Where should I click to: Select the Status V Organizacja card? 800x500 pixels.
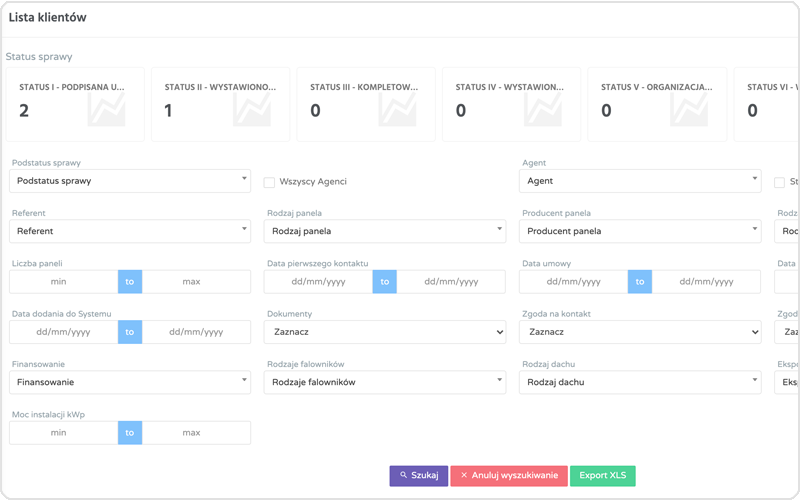[x=654, y=104]
